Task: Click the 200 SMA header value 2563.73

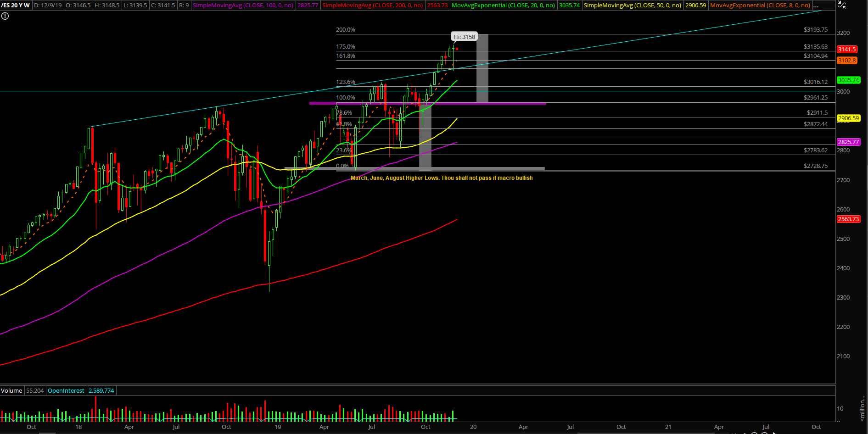Action: click(x=437, y=6)
